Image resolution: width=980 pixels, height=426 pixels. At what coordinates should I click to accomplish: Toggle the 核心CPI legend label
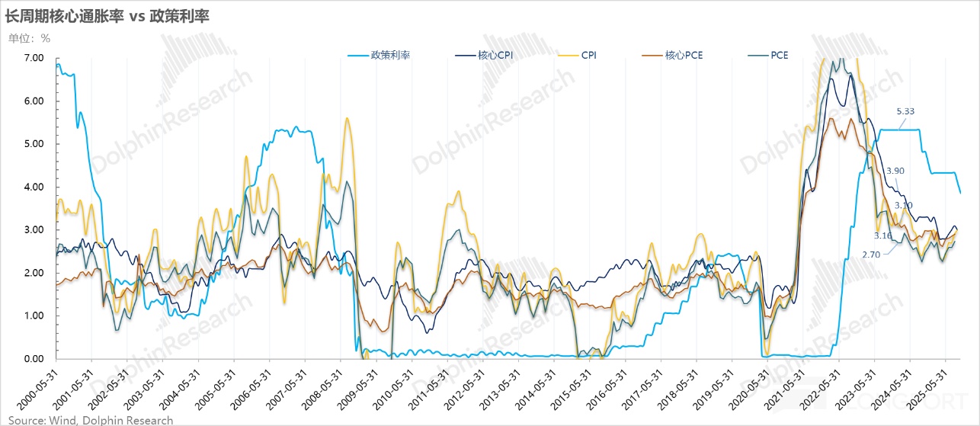[499, 55]
